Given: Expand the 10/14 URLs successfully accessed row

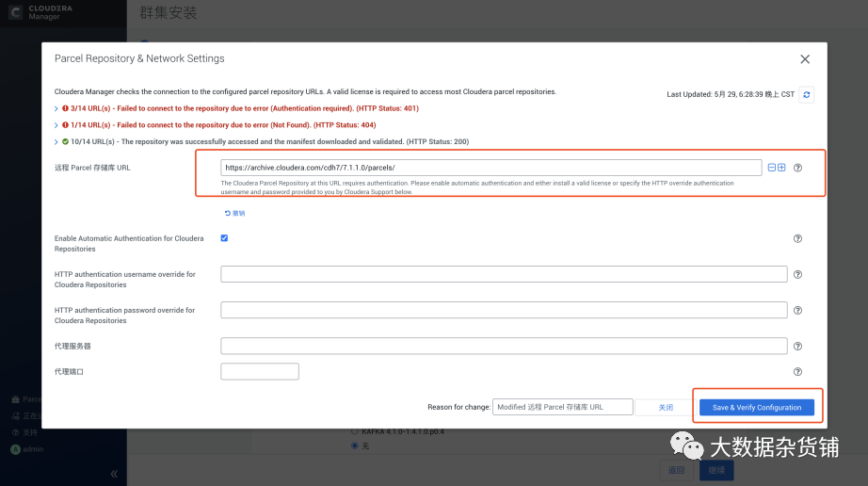Looking at the screenshot, I should (56, 141).
